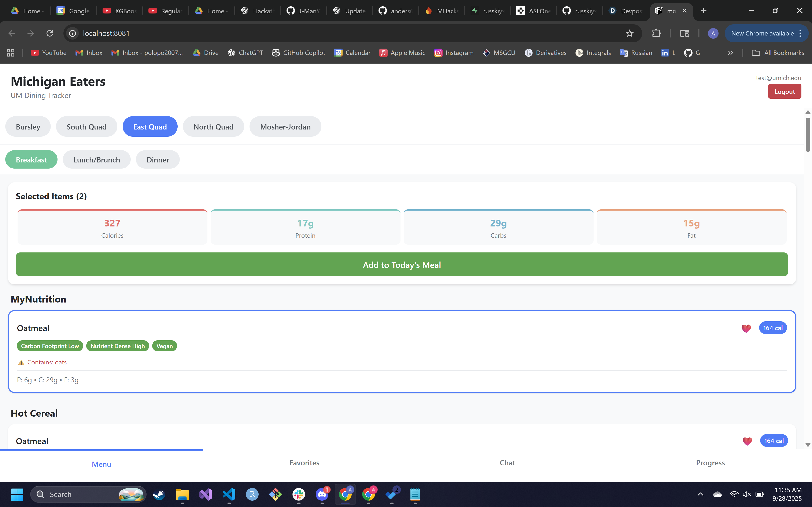Open the Chrome extensions puzzle icon
The width and height of the screenshot is (812, 507).
point(656,33)
